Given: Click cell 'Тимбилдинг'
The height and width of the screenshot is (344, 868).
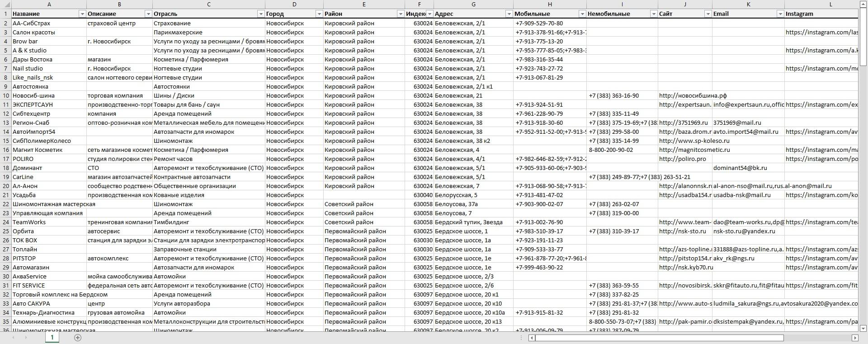Looking at the screenshot, I should click(x=209, y=222).
